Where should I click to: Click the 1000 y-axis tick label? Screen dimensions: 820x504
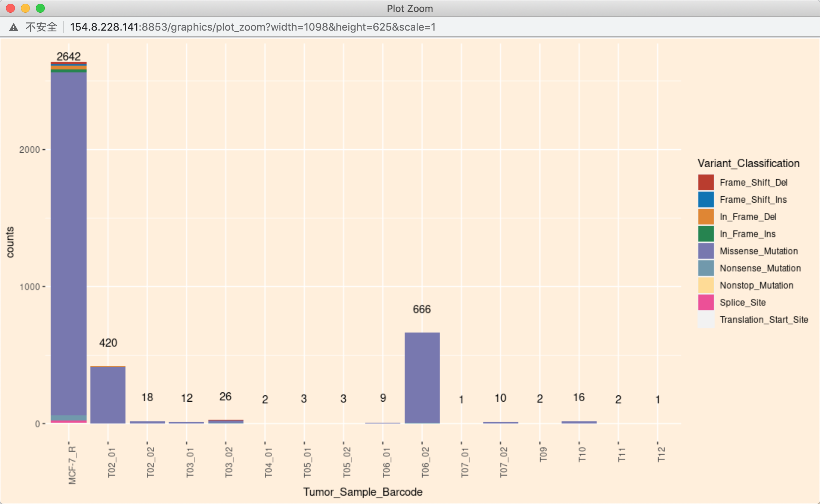point(29,287)
